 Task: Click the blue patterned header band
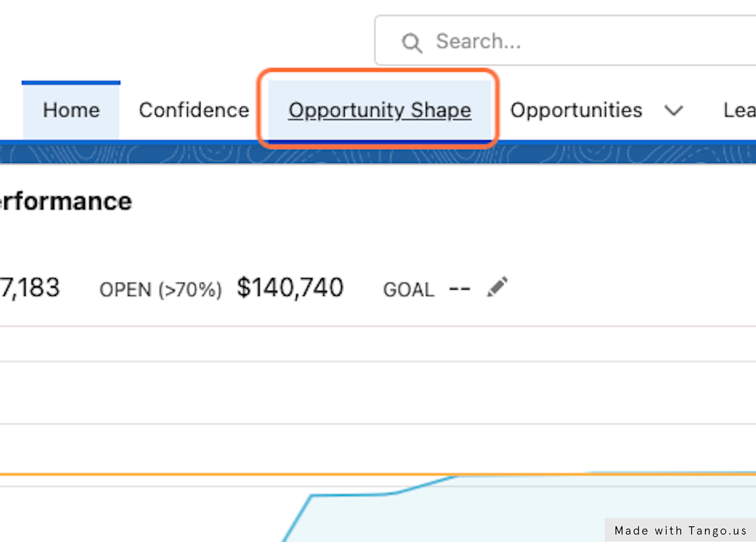point(378,154)
